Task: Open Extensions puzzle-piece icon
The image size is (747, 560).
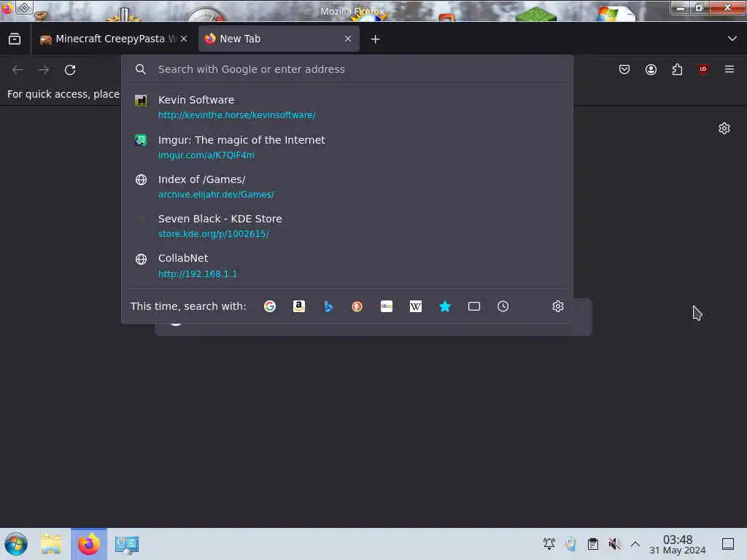Action: click(677, 69)
